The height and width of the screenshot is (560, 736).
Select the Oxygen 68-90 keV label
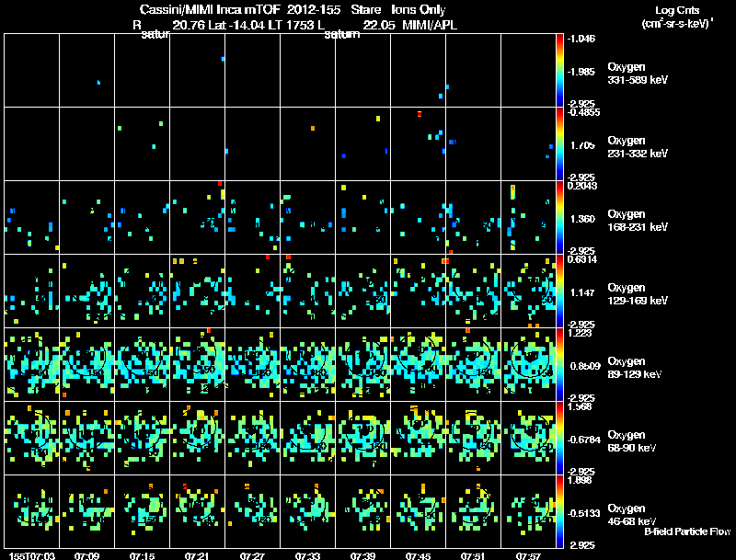tap(632, 441)
